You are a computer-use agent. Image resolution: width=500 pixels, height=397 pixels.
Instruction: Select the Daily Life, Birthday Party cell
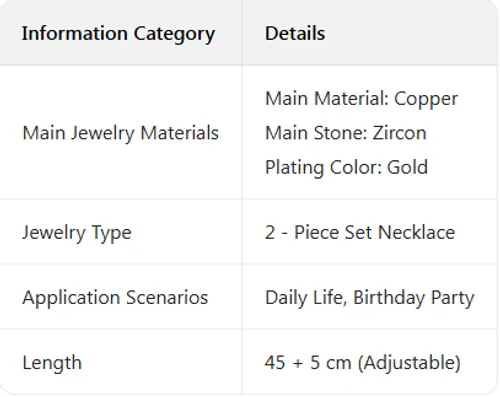[369, 298]
